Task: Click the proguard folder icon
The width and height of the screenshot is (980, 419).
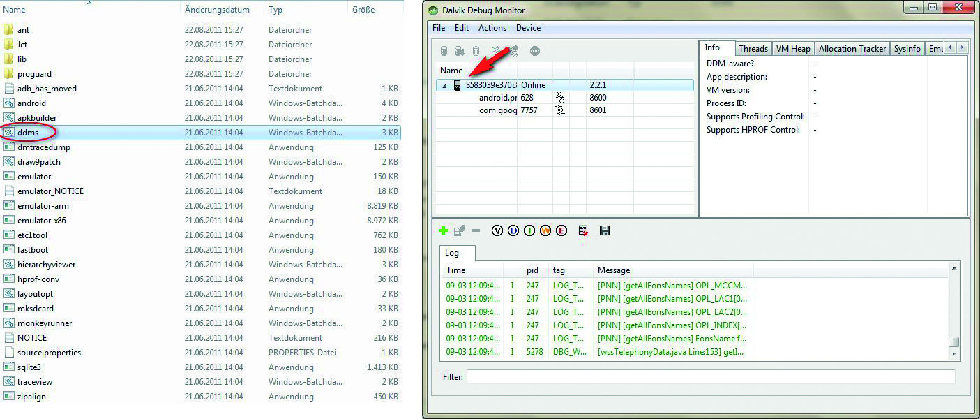Action: (x=8, y=74)
